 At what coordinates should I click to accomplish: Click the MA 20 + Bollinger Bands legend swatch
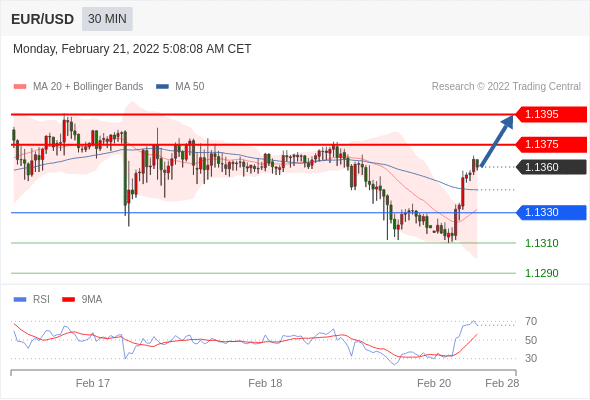point(20,87)
